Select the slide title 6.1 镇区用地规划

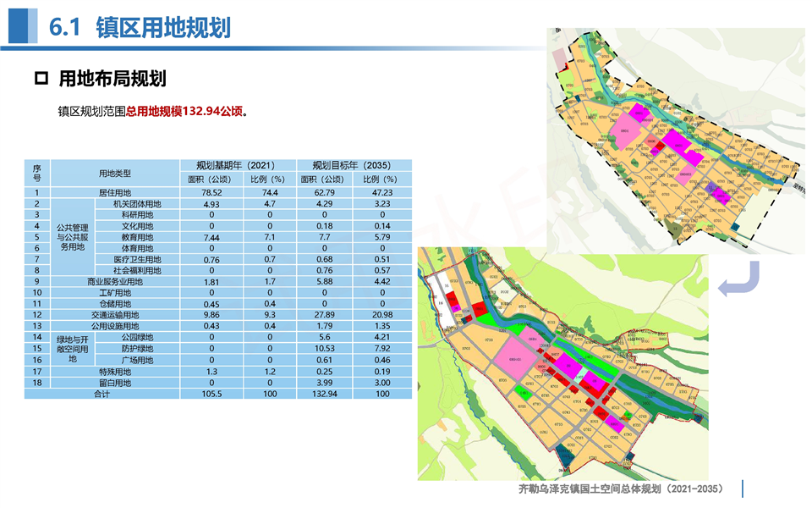[140, 27]
